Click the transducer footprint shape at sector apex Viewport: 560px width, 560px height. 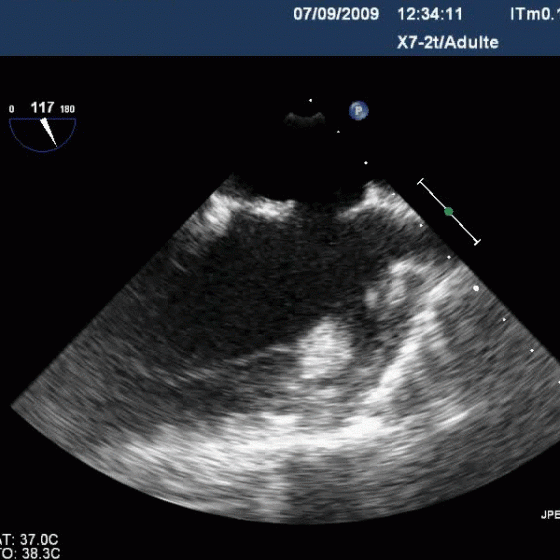[x=305, y=120]
